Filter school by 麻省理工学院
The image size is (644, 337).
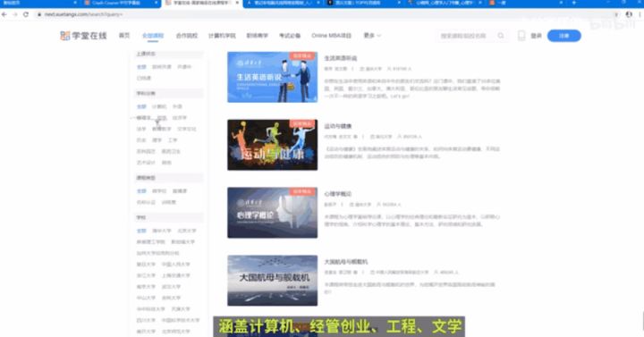(151, 241)
